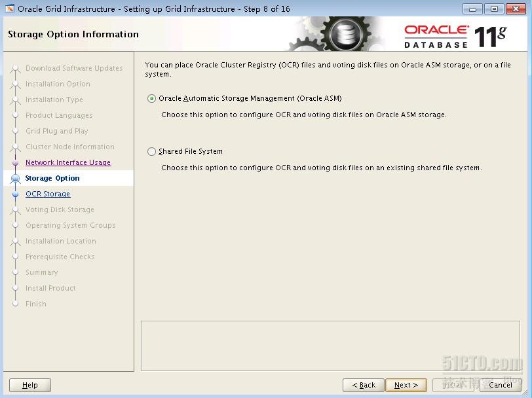Image resolution: width=532 pixels, height=398 pixels.
Task: Click the Finish step label
Action: click(36, 304)
